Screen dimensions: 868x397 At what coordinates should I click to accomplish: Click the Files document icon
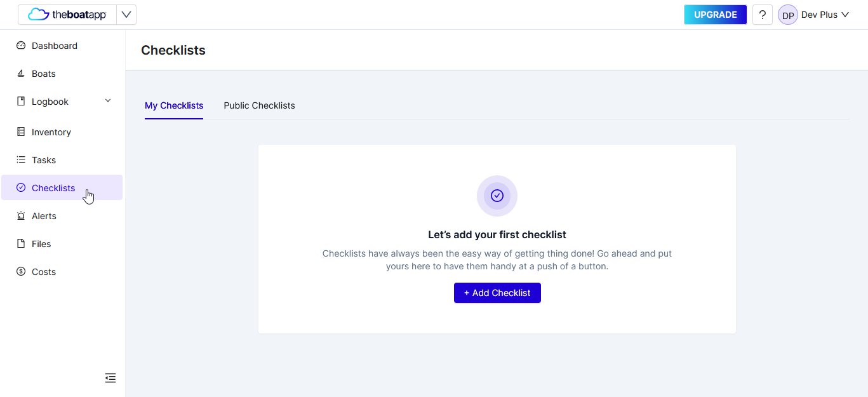21,244
